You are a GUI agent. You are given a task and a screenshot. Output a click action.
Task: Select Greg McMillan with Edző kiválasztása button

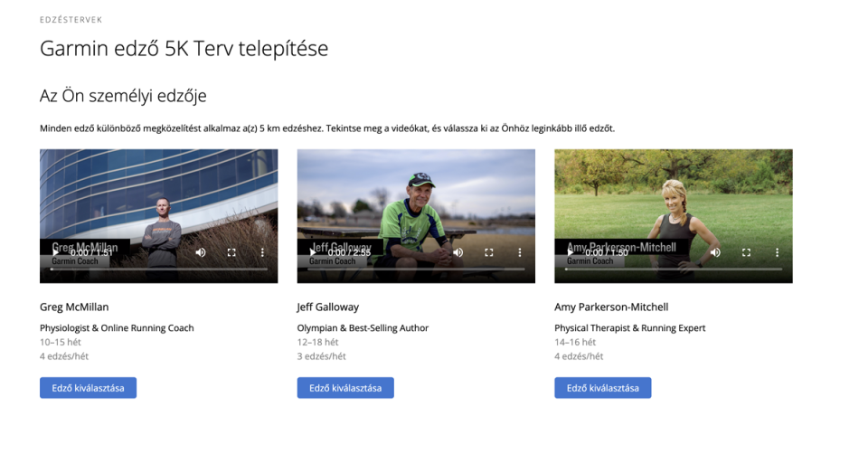88,388
